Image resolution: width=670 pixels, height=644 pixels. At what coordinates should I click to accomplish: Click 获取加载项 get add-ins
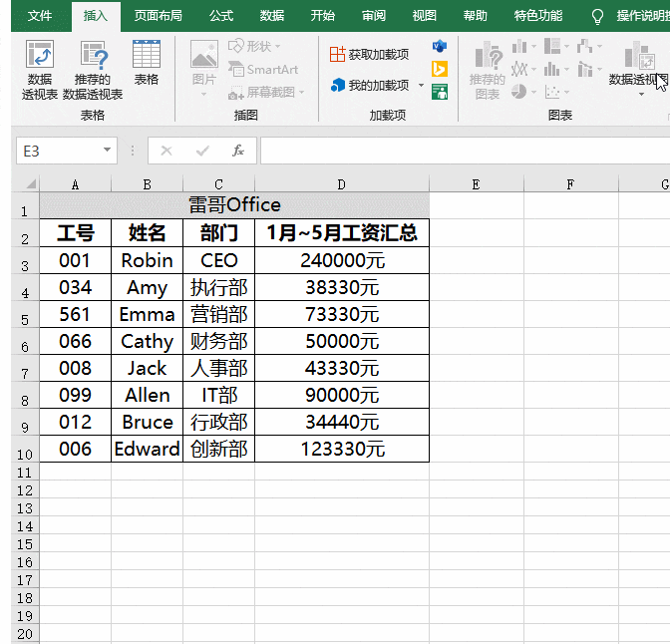[369, 54]
